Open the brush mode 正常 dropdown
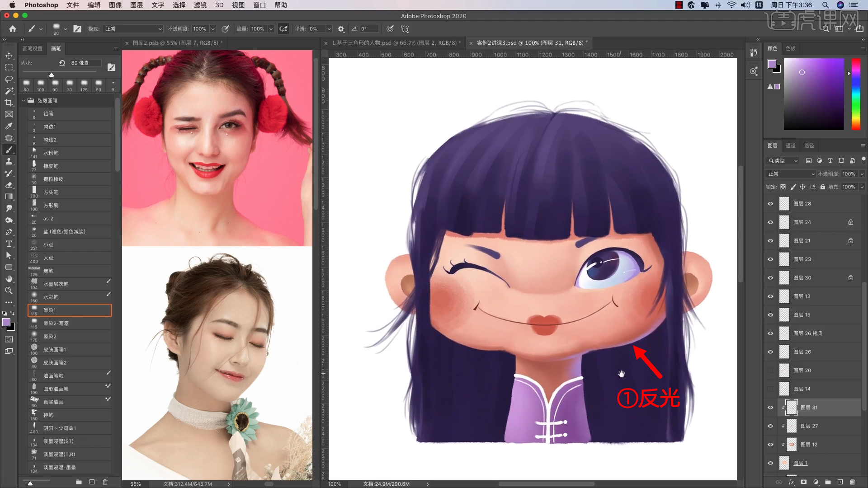The height and width of the screenshot is (488, 868). tap(132, 28)
